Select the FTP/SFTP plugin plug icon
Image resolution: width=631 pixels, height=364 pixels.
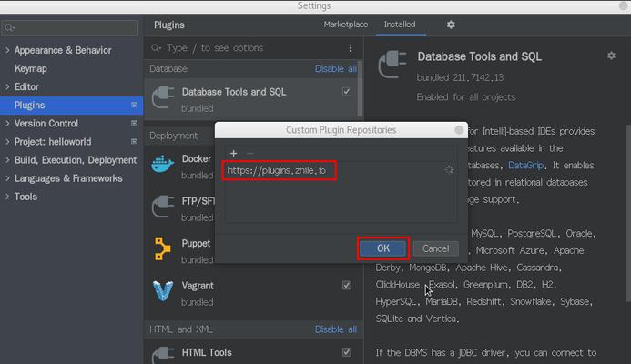163,207
